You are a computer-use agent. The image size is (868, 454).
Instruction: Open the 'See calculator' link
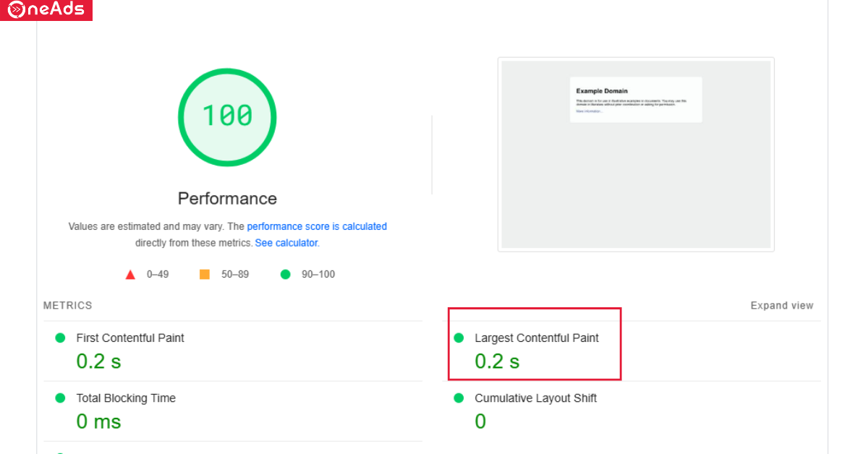pos(286,243)
